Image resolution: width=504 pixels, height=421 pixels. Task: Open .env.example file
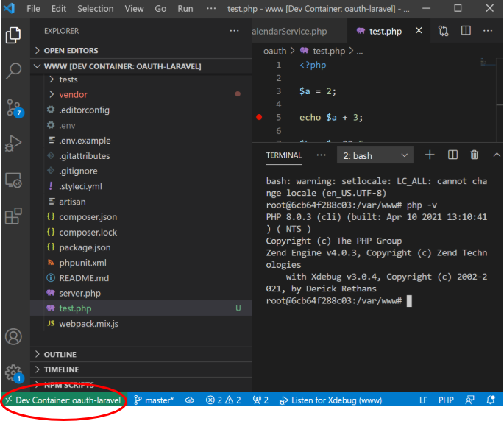click(x=141, y=141)
